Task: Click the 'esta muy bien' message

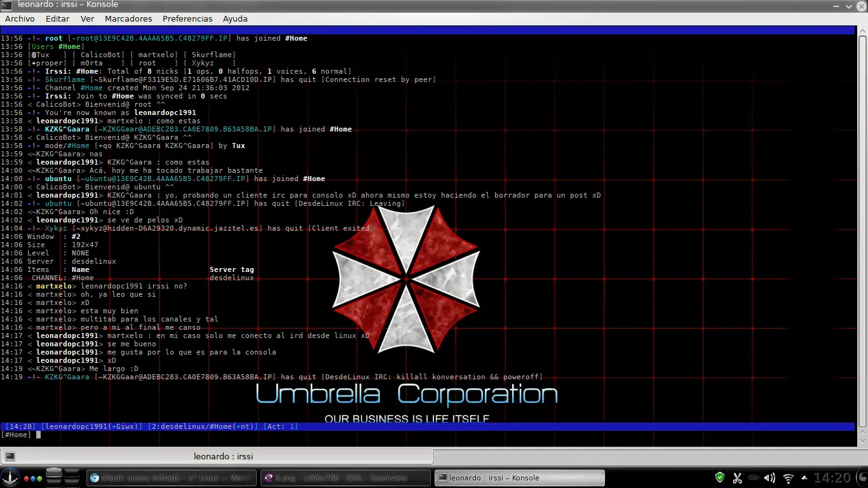Action: (x=109, y=311)
